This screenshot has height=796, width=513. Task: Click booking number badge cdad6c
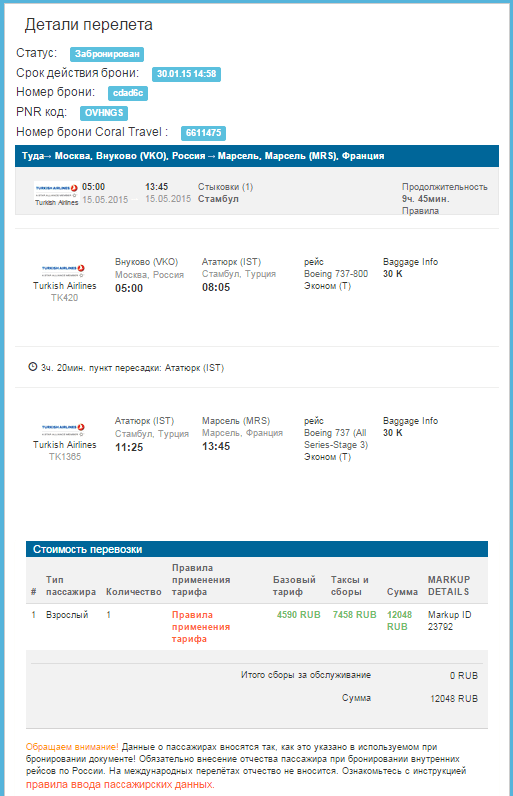128,93
